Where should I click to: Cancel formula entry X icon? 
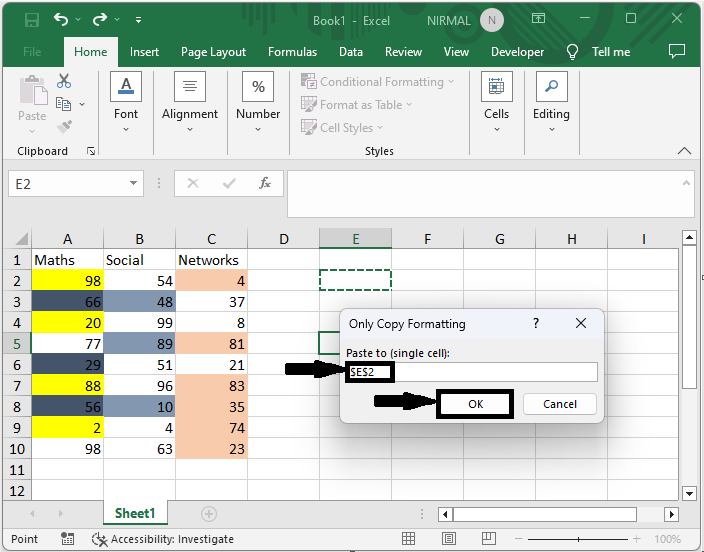click(193, 183)
